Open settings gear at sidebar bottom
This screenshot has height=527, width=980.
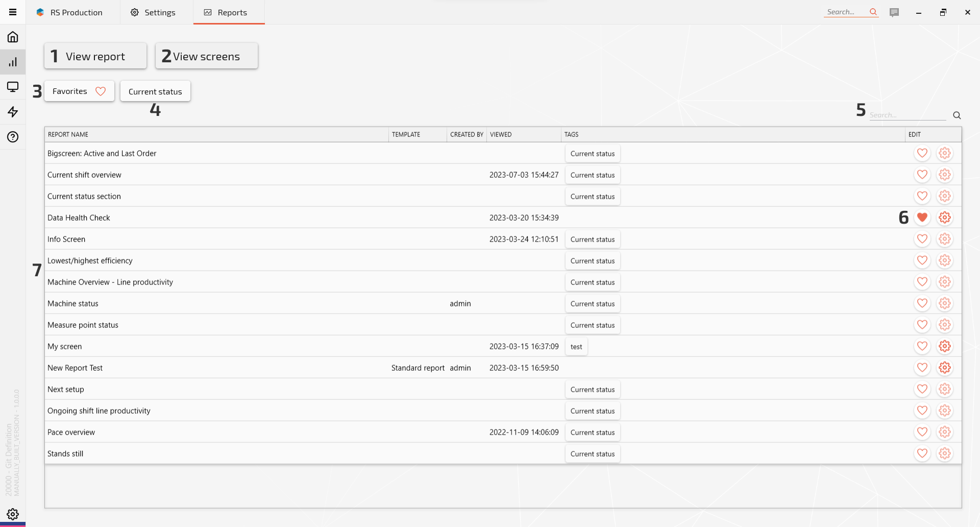(x=13, y=514)
